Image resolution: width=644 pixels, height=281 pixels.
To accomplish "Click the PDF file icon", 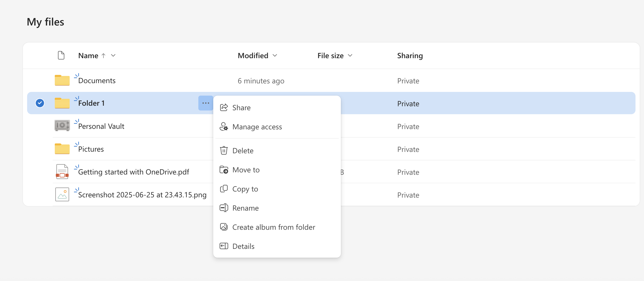I will (62, 172).
